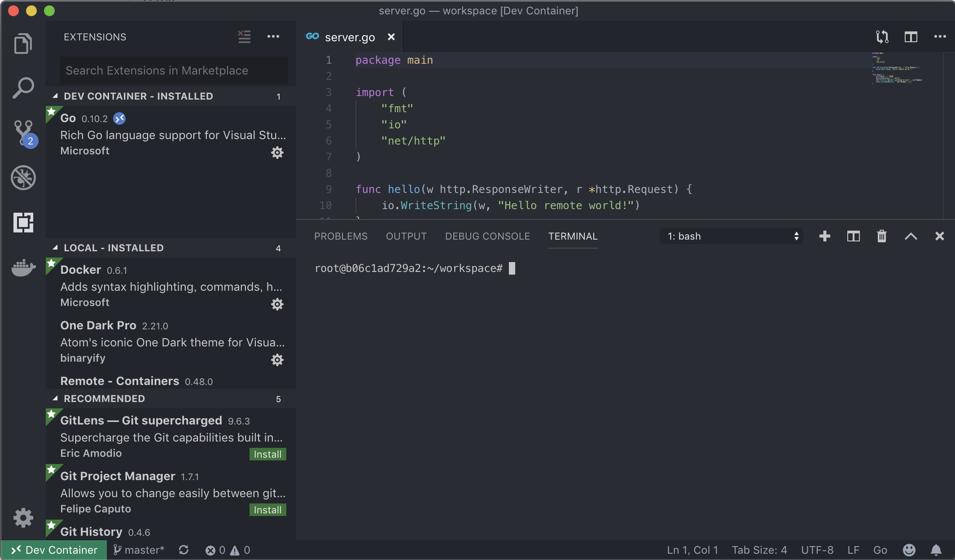Click the Extensions icon in activity bar

23,223
